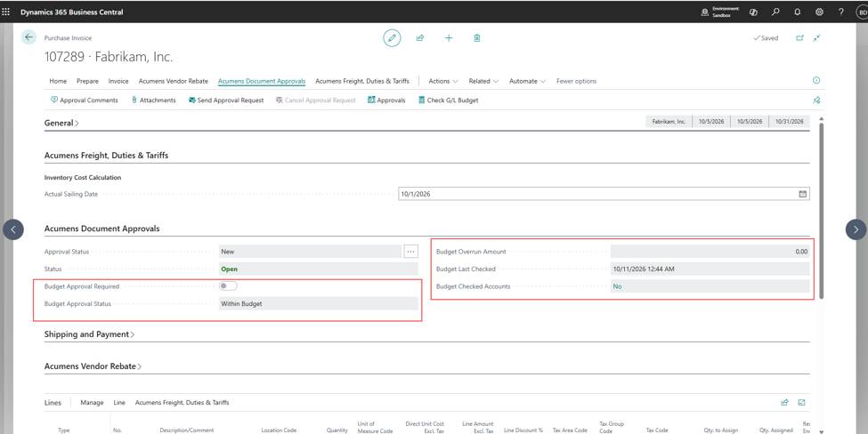Open the settings gear
868x434 pixels.
pyautogui.click(x=819, y=12)
